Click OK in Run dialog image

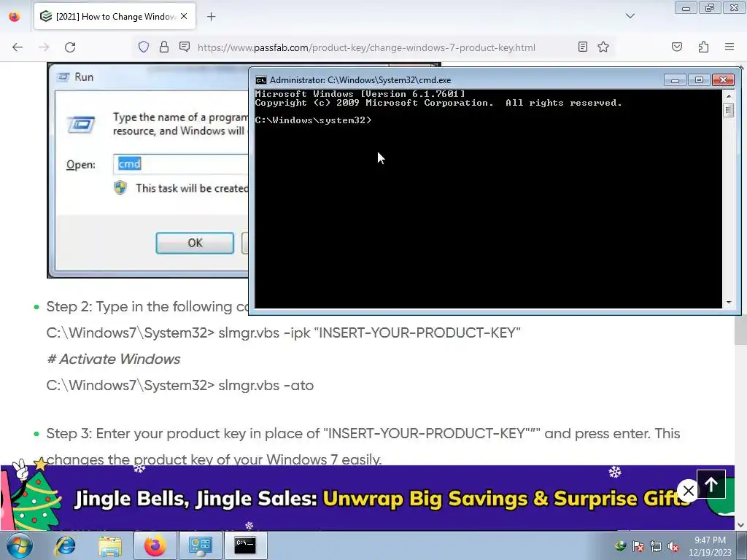coord(195,243)
